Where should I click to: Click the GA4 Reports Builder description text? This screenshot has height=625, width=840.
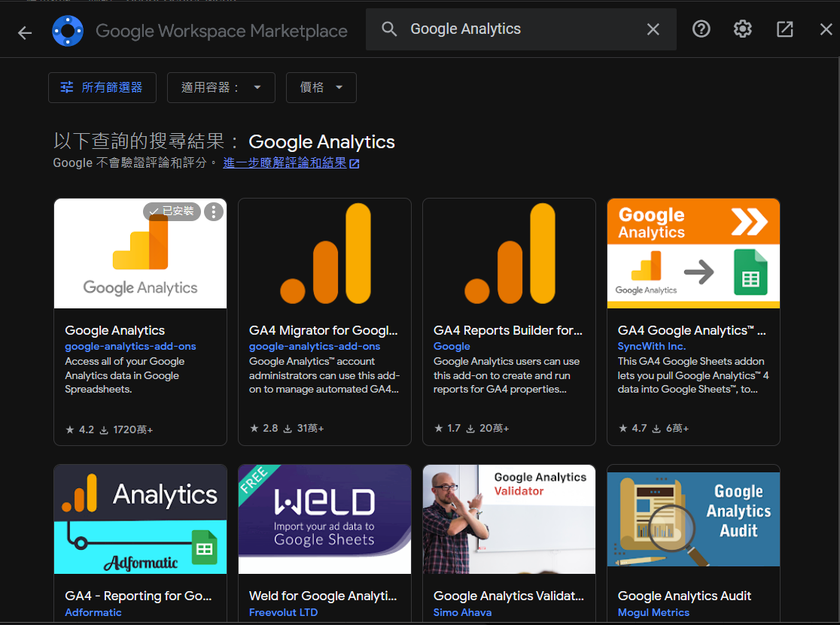[x=507, y=375]
